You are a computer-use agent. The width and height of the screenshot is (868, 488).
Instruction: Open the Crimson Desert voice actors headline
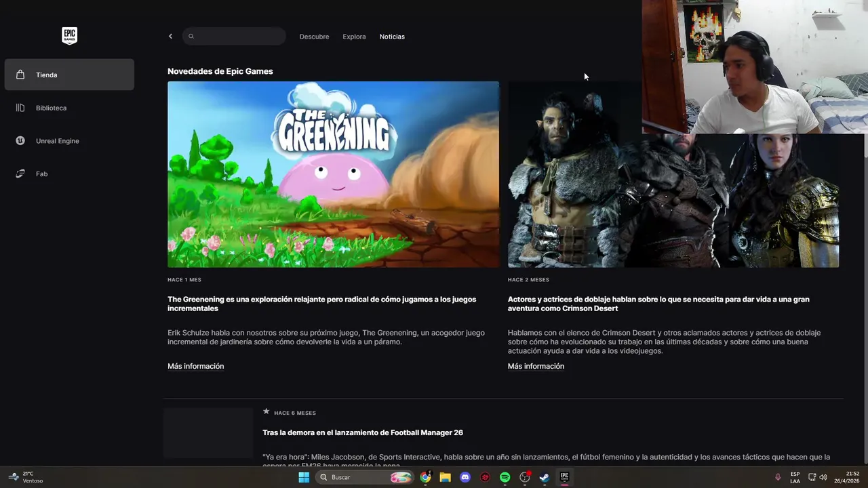coord(658,304)
